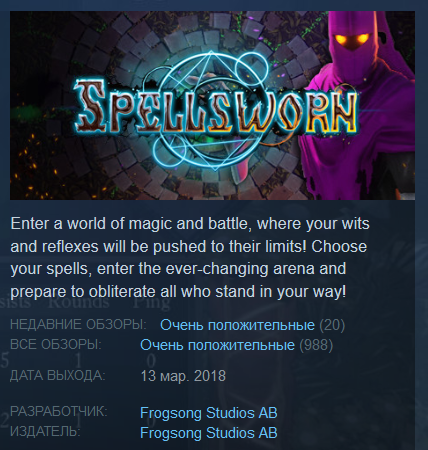The image size is (428, 450).
Task: Click the ВСЕ ОБЗОРЫ label
Action: pos(56,345)
